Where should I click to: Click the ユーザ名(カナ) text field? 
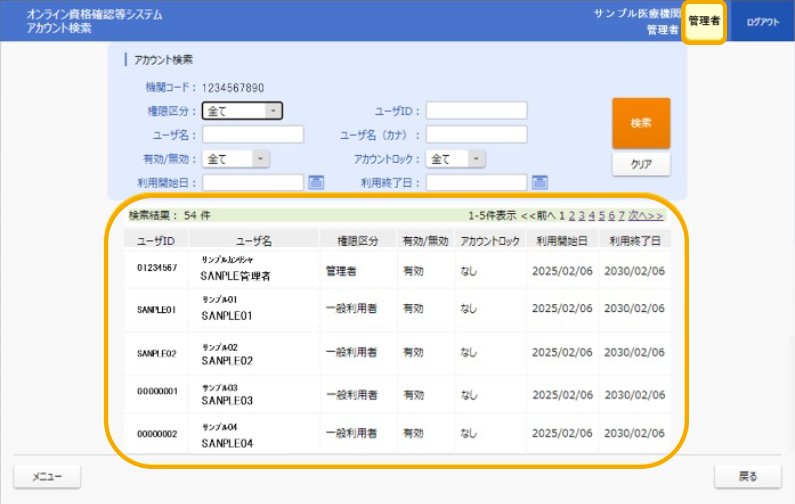[x=476, y=135]
